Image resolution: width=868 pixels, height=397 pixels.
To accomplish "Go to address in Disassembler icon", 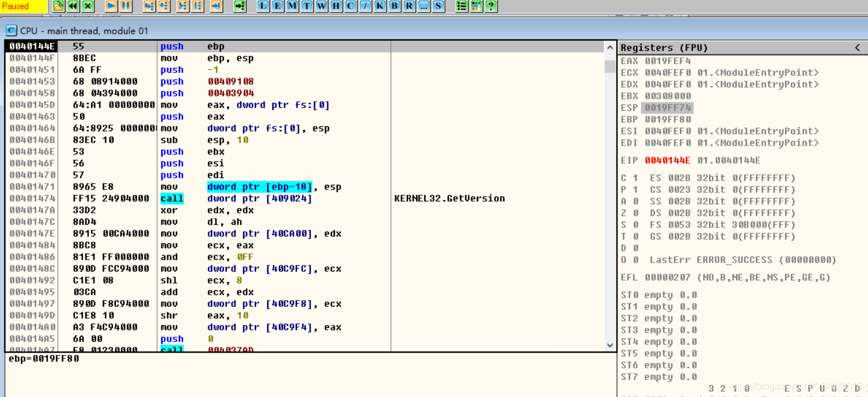I will 240,6.
